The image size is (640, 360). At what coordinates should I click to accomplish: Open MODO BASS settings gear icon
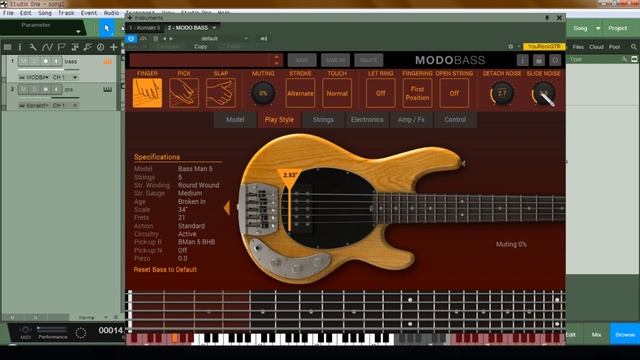point(555,60)
